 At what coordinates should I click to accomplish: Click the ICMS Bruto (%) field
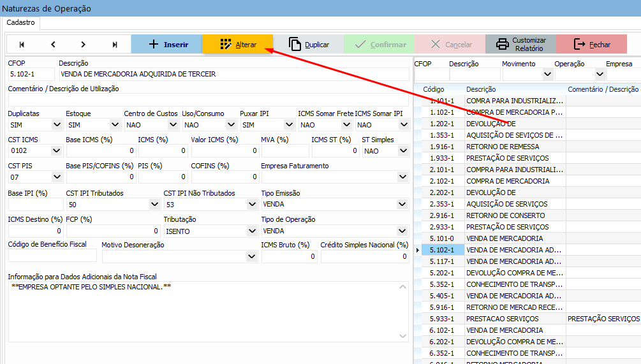pyautogui.click(x=289, y=256)
